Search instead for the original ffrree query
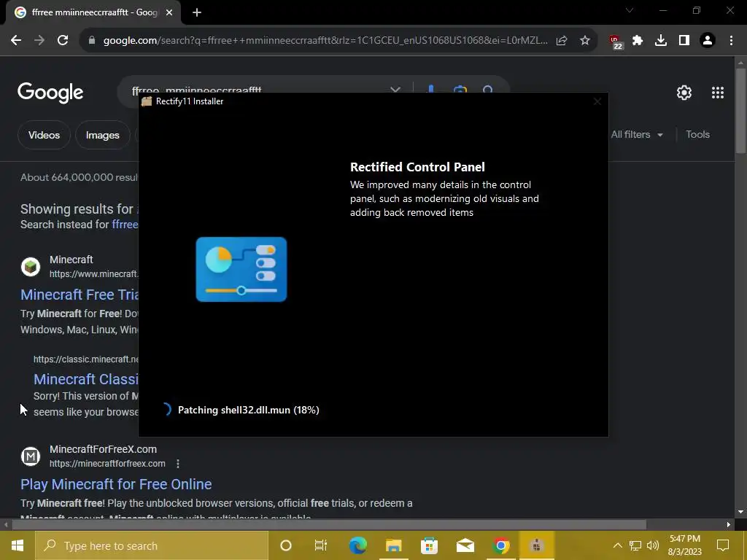This screenshot has width=747, height=560. tap(125, 225)
